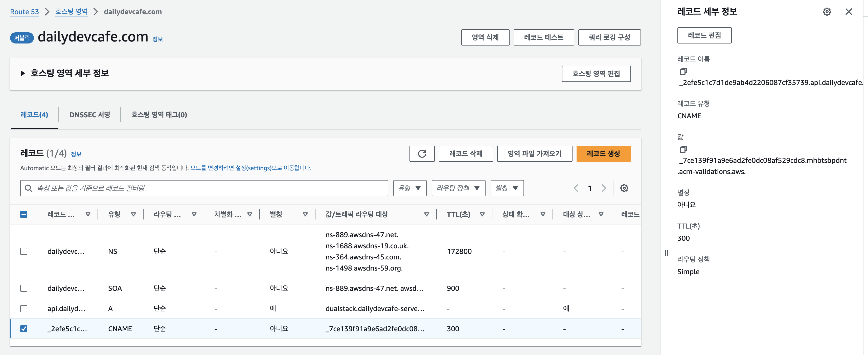The width and height of the screenshot is (868, 355).
Task: Close the record details panel
Action: tap(849, 12)
